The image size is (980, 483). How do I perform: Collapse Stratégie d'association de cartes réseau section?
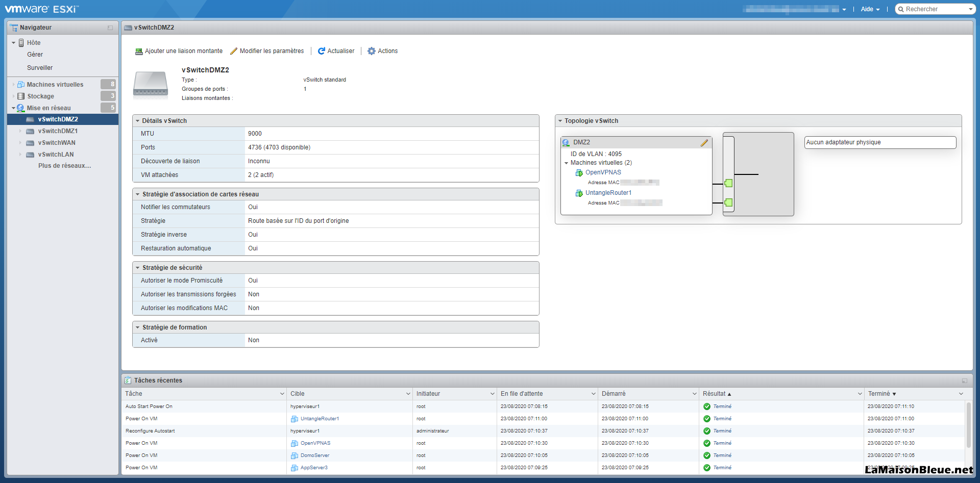coord(137,194)
